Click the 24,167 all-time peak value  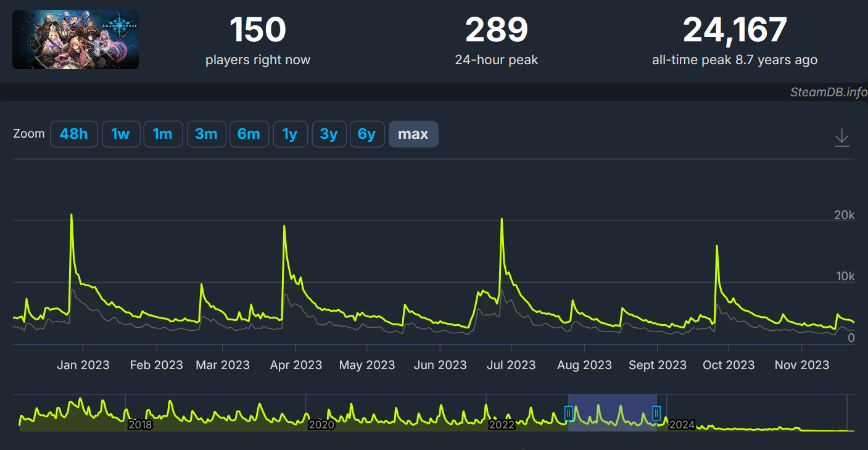pos(735,30)
